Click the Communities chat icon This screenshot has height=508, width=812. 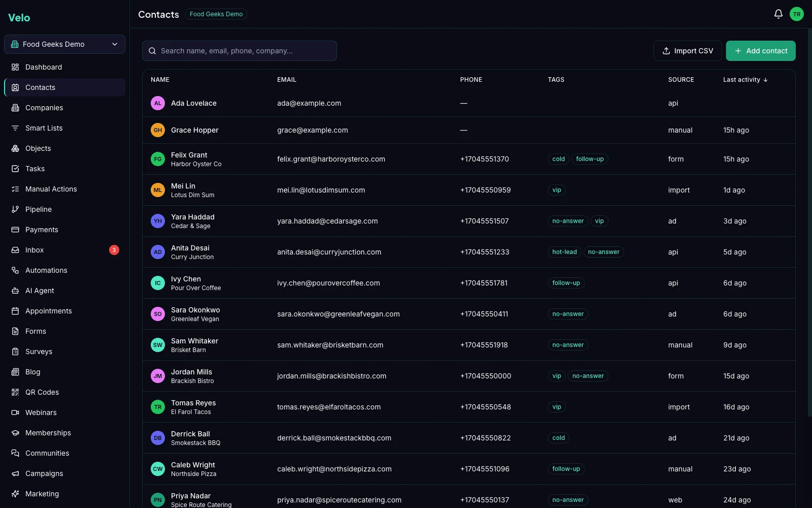[15, 453]
